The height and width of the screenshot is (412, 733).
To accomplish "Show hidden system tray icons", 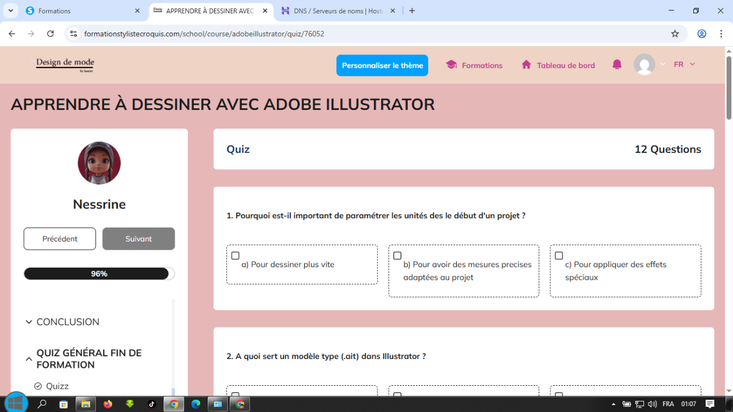I will tap(613, 404).
